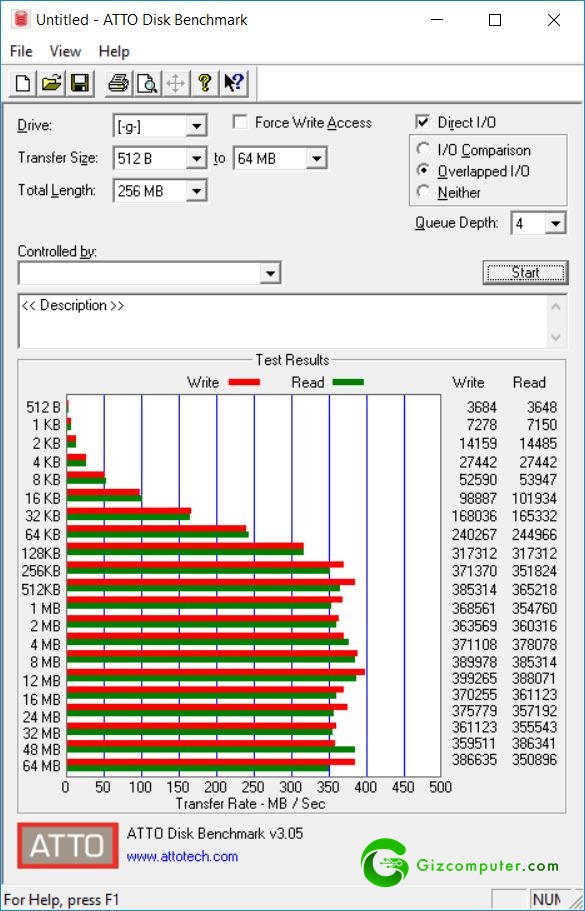The width and height of the screenshot is (585, 911).
Task: Open a file with the folder icon
Action: click(52, 84)
